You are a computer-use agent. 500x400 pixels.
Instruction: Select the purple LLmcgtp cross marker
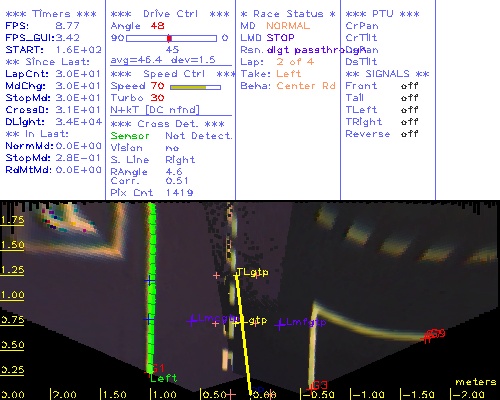coord(191,321)
